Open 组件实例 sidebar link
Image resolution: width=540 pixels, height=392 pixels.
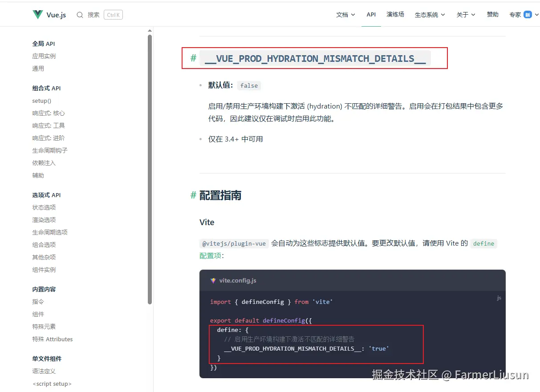pyautogui.click(x=44, y=270)
